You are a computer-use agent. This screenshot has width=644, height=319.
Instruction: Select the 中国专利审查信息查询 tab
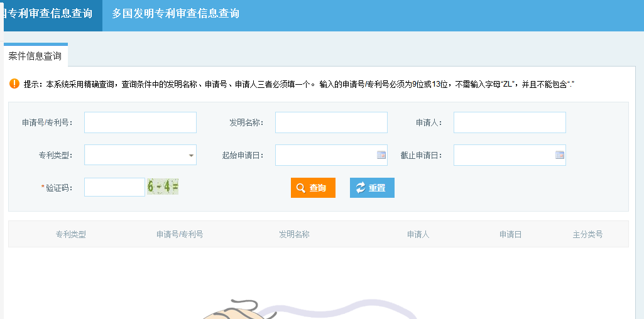(x=49, y=13)
